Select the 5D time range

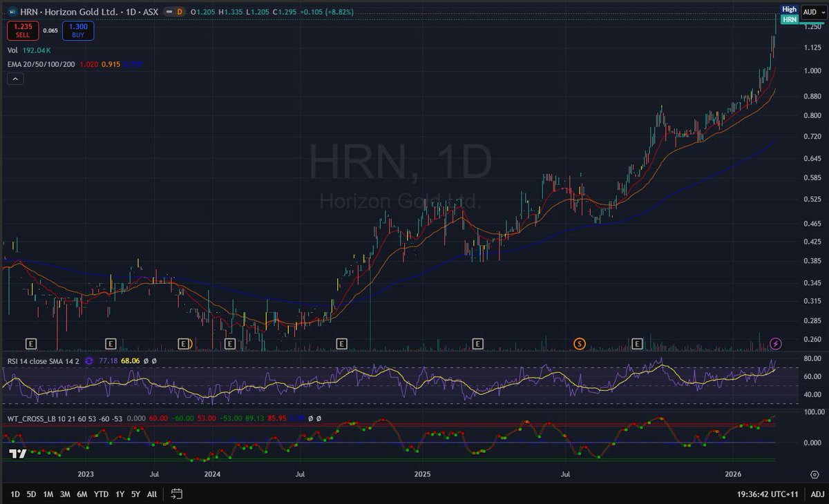click(x=31, y=494)
